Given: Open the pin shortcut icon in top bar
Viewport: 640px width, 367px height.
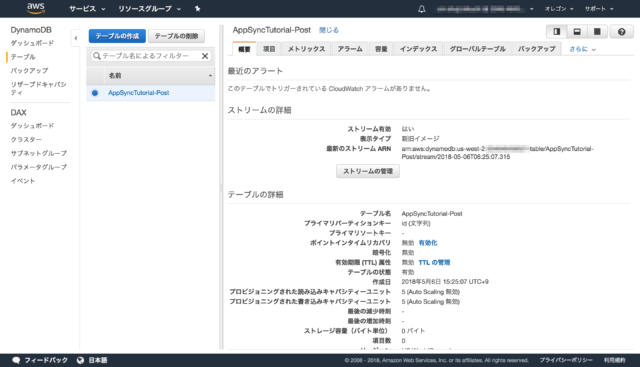Looking at the screenshot, I should click(x=198, y=9).
